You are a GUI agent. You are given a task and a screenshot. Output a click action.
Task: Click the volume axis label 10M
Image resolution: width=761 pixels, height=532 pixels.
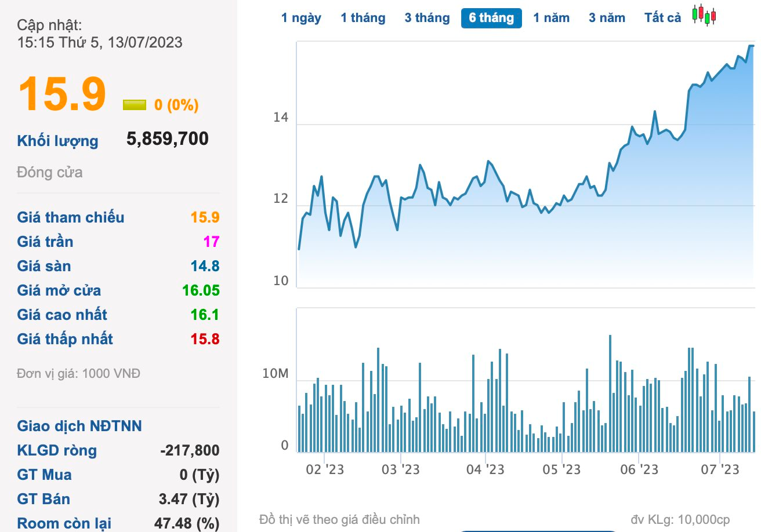click(x=275, y=374)
